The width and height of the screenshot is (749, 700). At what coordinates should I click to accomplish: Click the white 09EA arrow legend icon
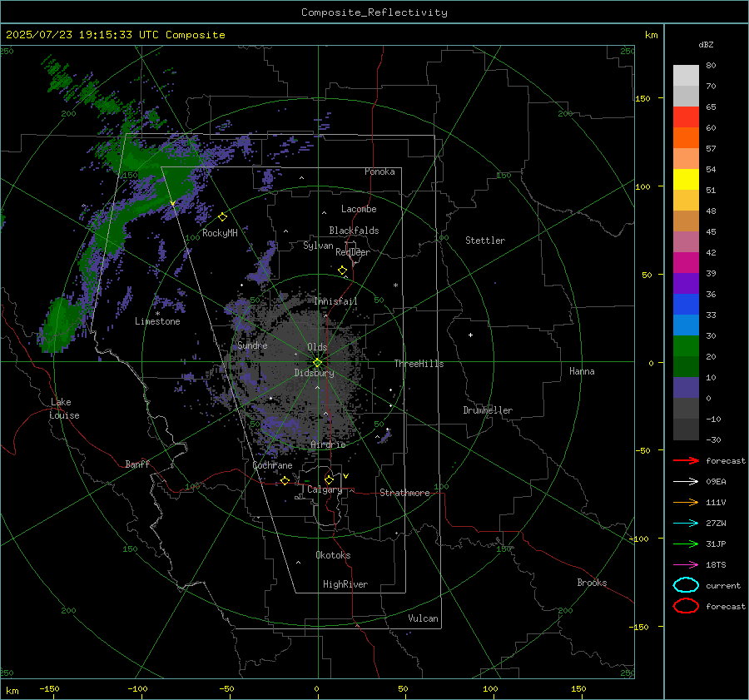686,481
